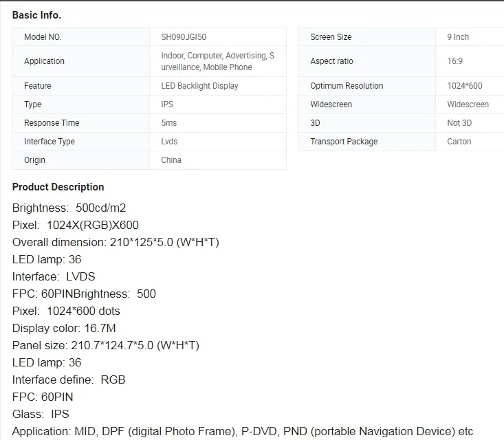Click the LED Backlight Display feature value

(199, 86)
